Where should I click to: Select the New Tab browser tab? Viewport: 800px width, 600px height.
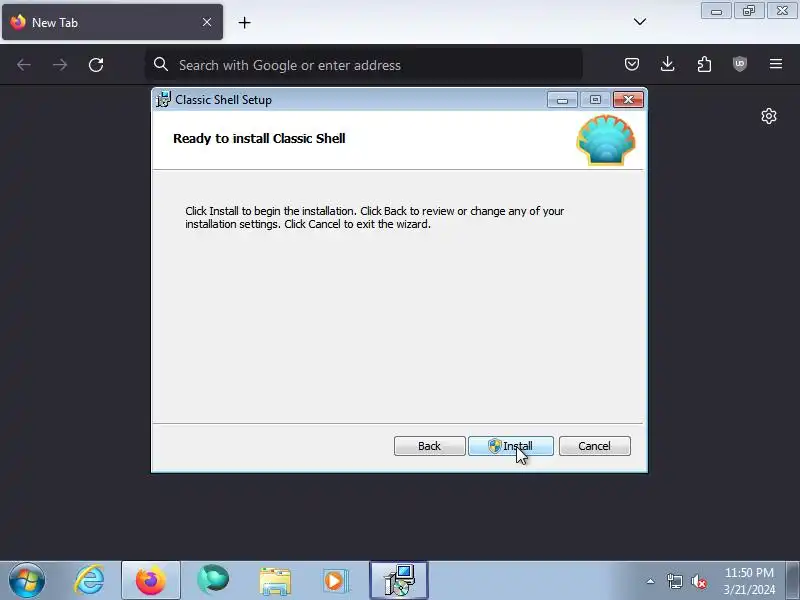tap(112, 22)
